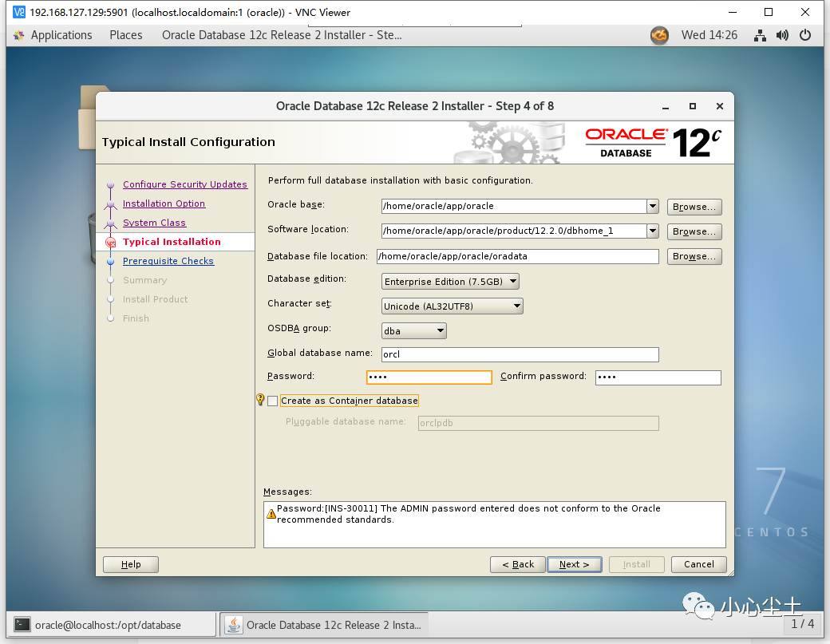Click Browse for Software location
This screenshot has height=644, width=830.
click(x=694, y=231)
